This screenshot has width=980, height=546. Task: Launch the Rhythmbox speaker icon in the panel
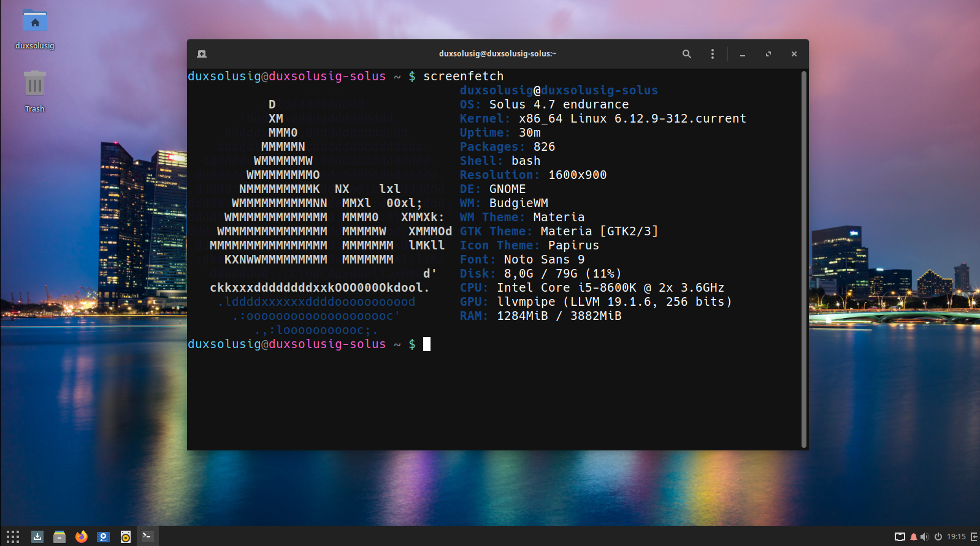tap(126, 537)
